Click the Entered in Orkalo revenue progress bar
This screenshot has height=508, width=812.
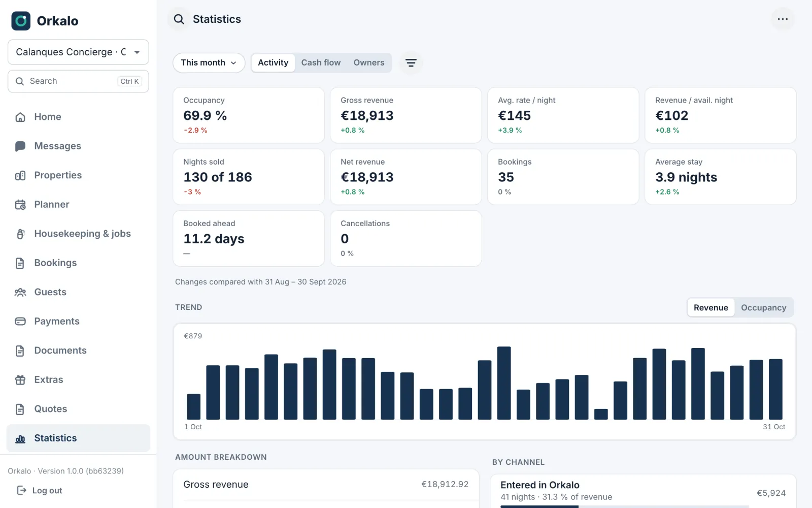pos(624,506)
